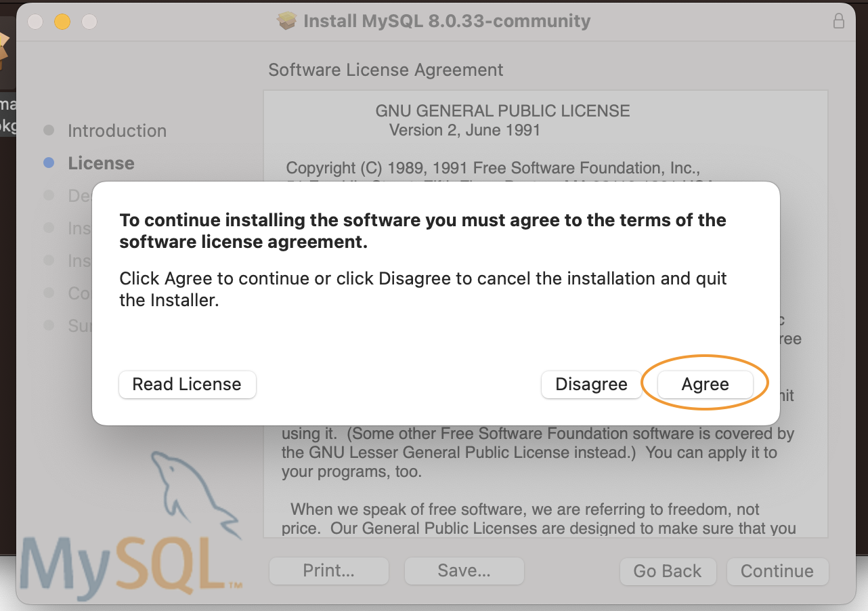Screen dimensions: 868x611
Task: Click the 'Version 2, June 1991' line
Action: 464,129
